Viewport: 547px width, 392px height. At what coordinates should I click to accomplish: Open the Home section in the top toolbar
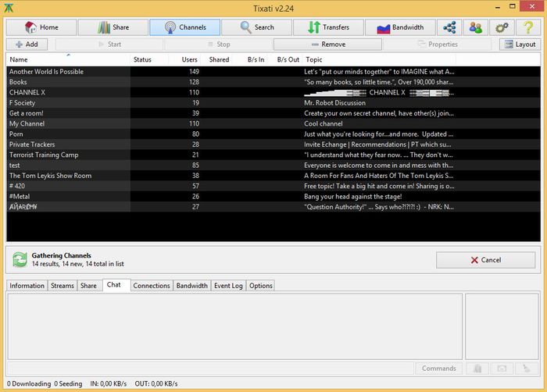42,27
